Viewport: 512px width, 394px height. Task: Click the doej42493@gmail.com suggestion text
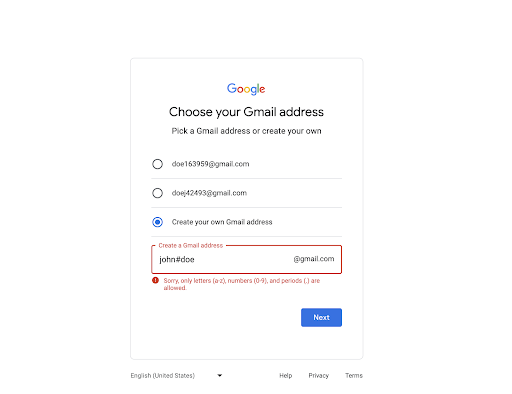click(209, 193)
